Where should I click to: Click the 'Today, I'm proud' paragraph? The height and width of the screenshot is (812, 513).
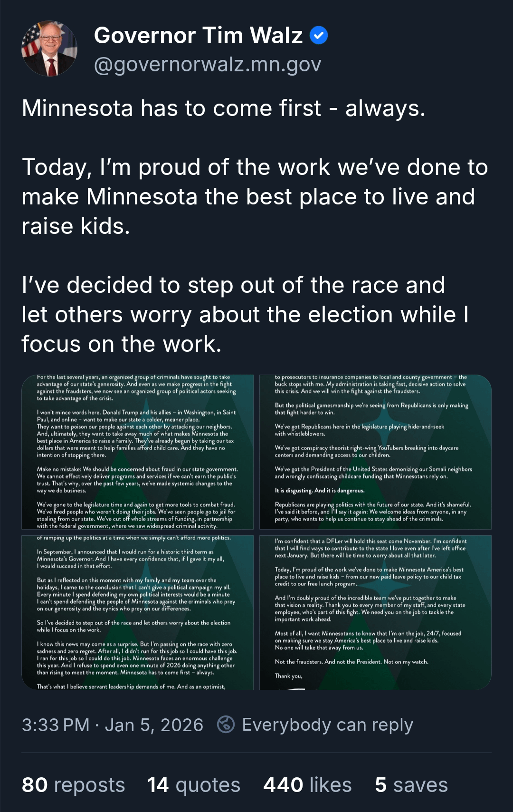pos(255,196)
